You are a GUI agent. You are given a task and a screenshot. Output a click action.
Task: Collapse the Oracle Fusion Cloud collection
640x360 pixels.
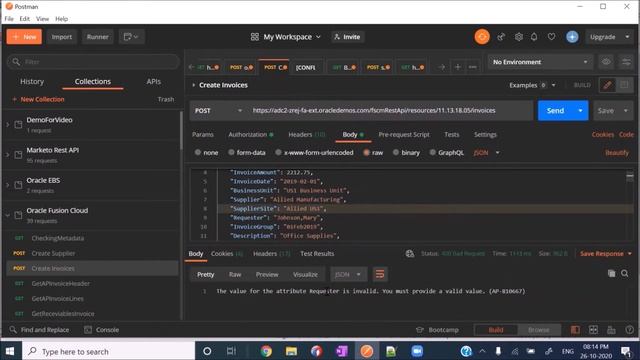[x=7, y=215]
